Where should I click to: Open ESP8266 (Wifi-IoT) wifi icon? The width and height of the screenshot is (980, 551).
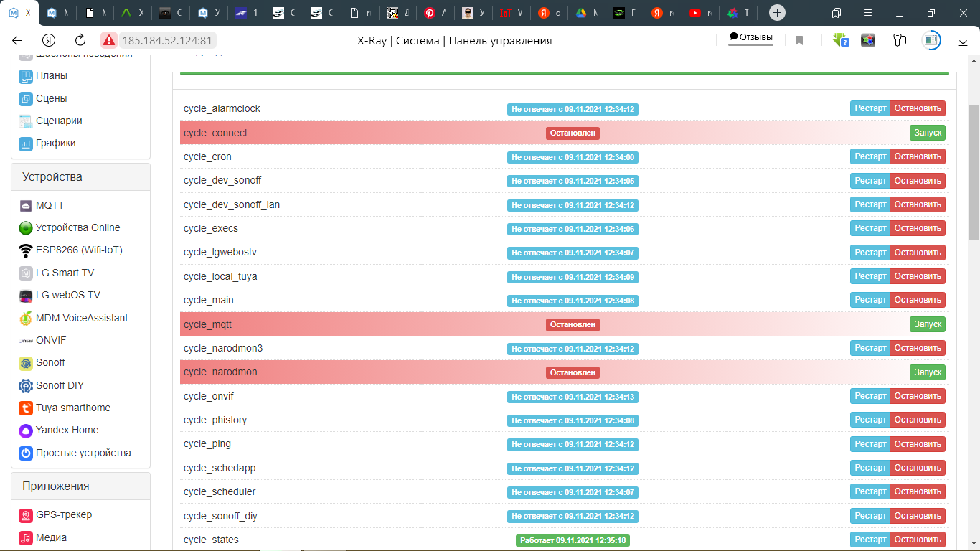[25, 250]
